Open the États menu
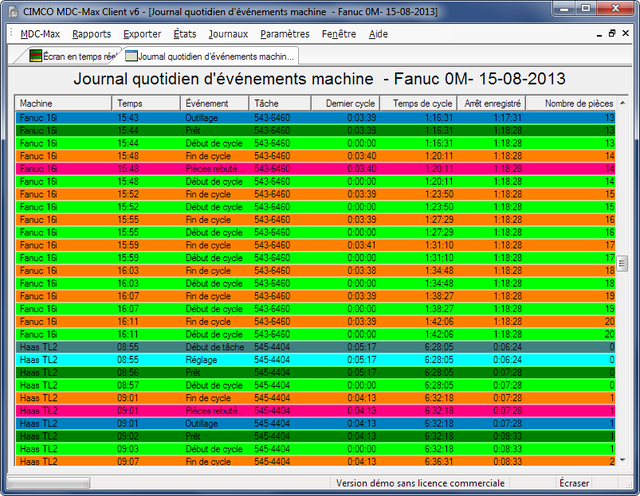Image resolution: width=640 pixels, height=496 pixels. coord(184,34)
